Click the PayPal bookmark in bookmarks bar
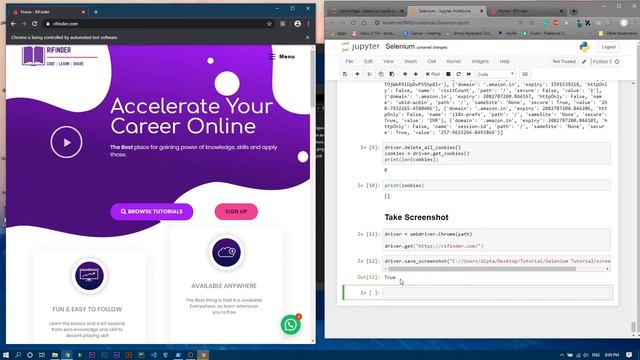 (x=508, y=33)
